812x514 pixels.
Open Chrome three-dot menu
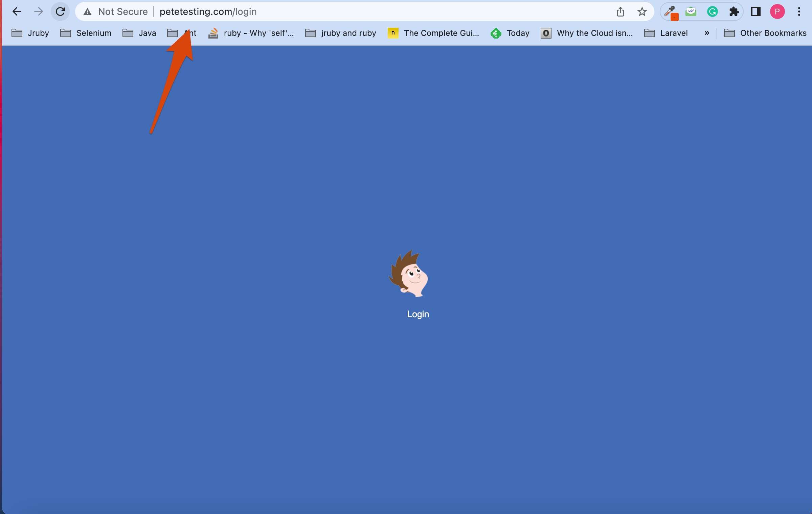(799, 12)
